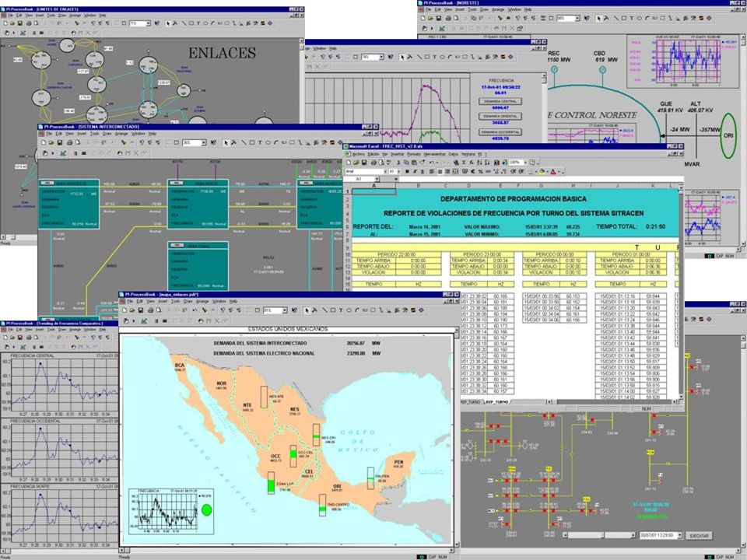Click the Chart Wizard icon in Excel
Image resolution: width=747 pixels, height=560 pixels.
coord(496,163)
